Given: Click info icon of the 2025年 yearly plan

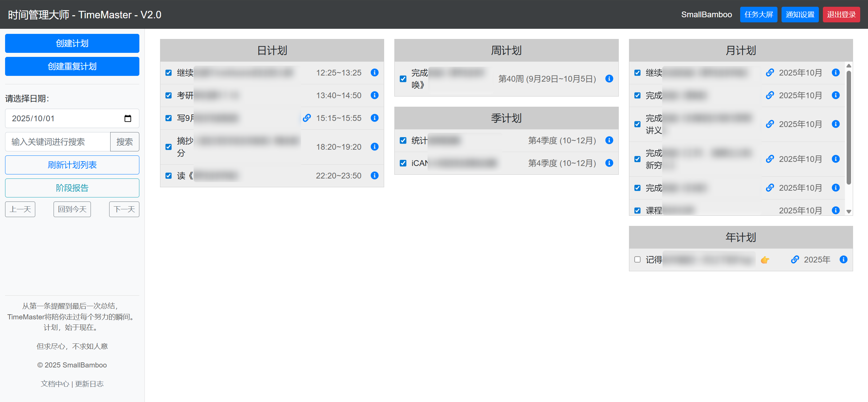Looking at the screenshot, I should pos(843,259).
